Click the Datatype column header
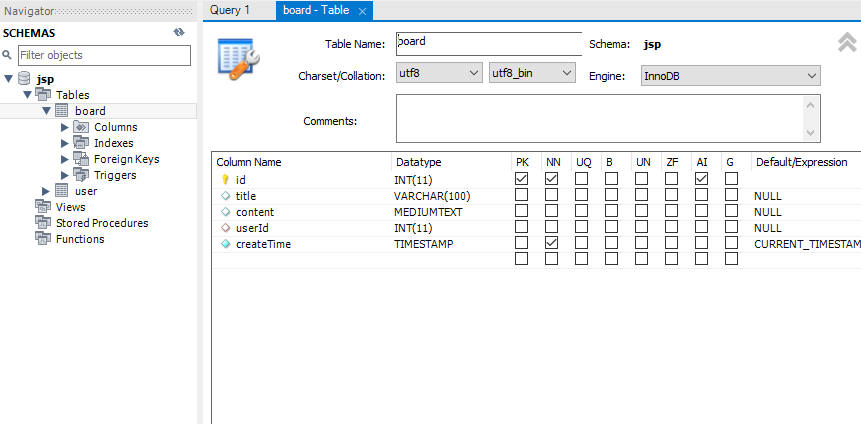Viewport: 861px width, 424px height. pyautogui.click(x=418, y=162)
